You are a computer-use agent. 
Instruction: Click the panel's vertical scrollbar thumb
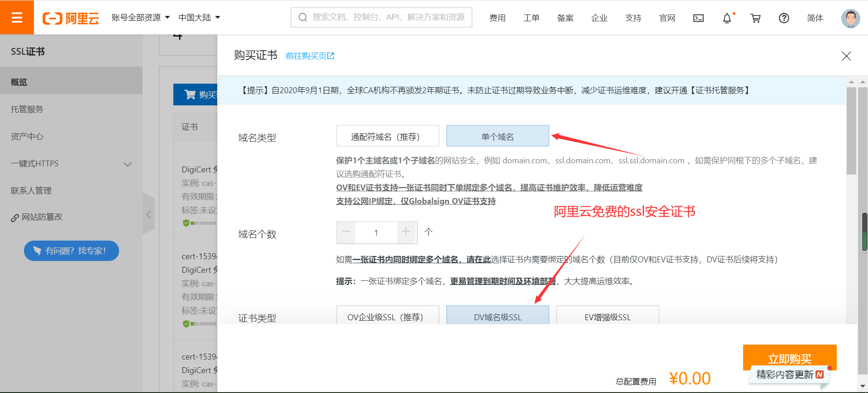851,131
